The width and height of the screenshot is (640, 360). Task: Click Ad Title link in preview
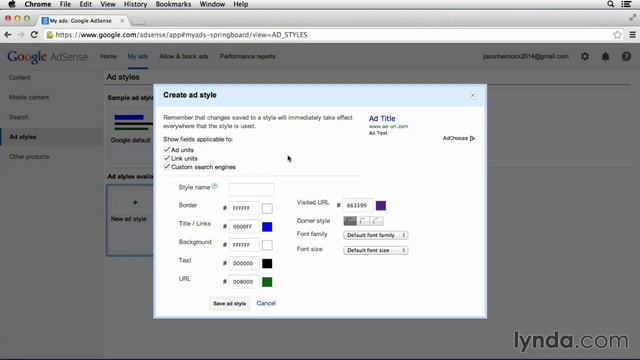click(x=382, y=118)
